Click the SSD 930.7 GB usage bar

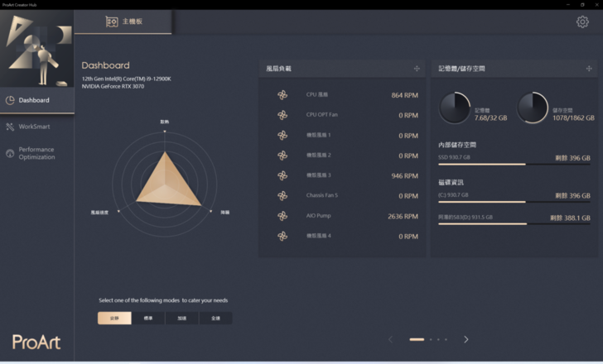pos(514,164)
